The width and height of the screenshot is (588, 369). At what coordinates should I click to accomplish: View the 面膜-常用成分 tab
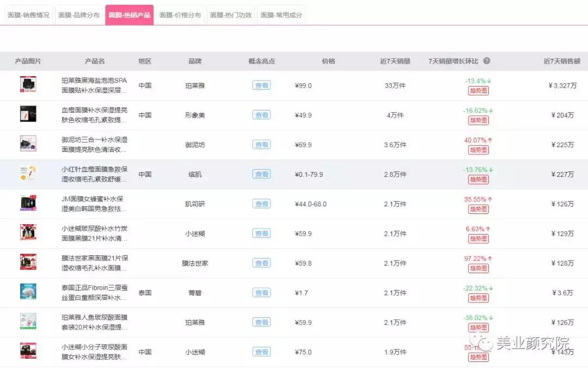click(x=281, y=15)
